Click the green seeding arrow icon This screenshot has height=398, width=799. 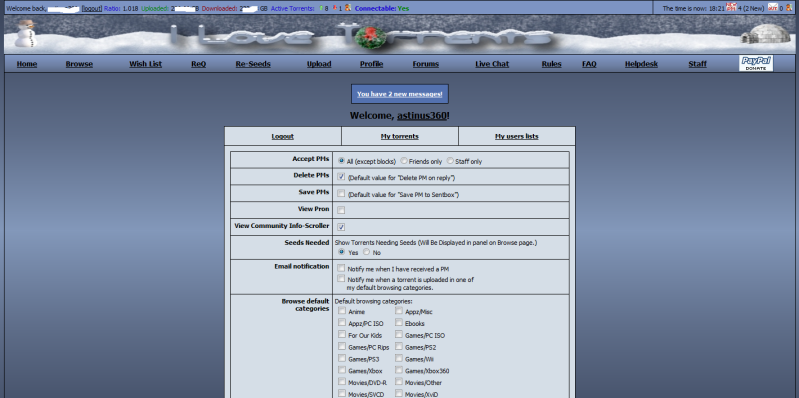(321, 8)
